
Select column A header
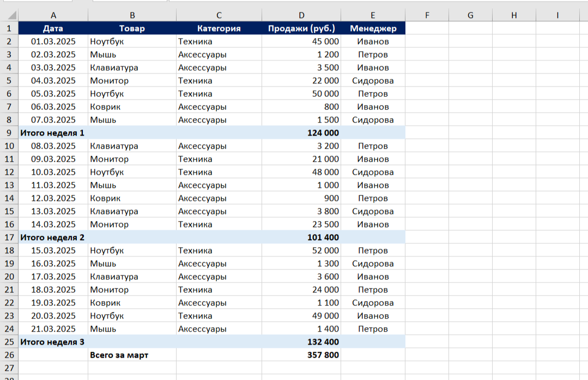(x=53, y=15)
